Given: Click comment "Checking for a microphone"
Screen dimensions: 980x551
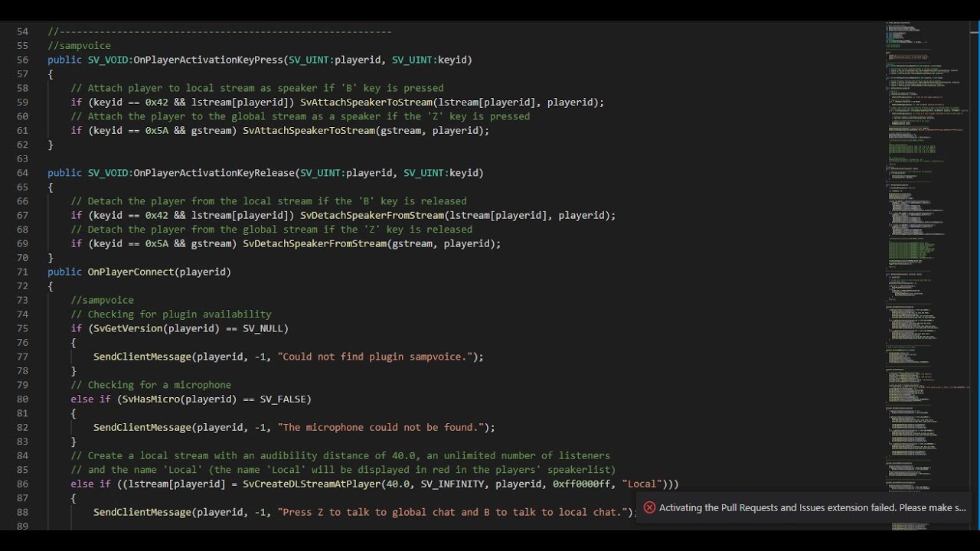Looking at the screenshot, I should [151, 385].
